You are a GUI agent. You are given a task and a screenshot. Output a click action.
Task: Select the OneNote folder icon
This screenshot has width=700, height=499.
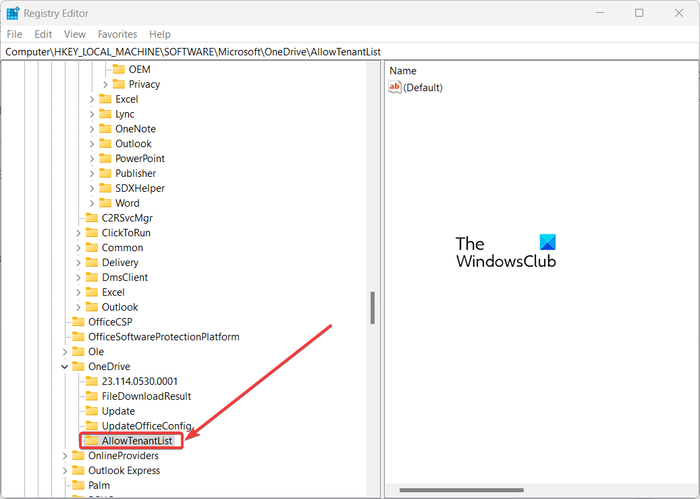(x=105, y=129)
